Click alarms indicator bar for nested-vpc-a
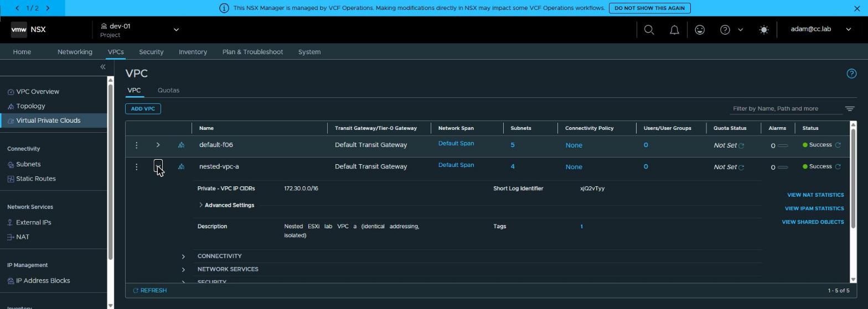 783,167
